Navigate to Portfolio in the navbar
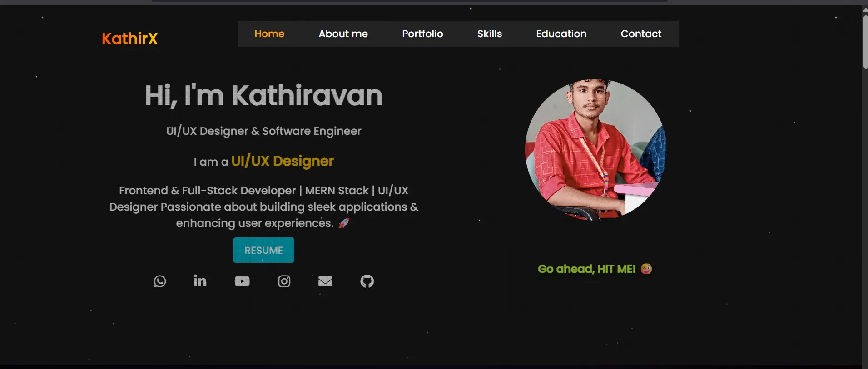868x369 pixels. tap(422, 34)
